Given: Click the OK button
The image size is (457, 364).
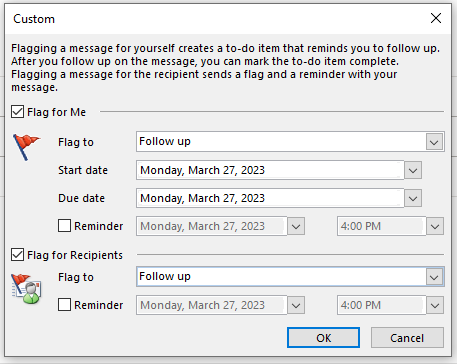Looking at the screenshot, I should click(323, 338).
